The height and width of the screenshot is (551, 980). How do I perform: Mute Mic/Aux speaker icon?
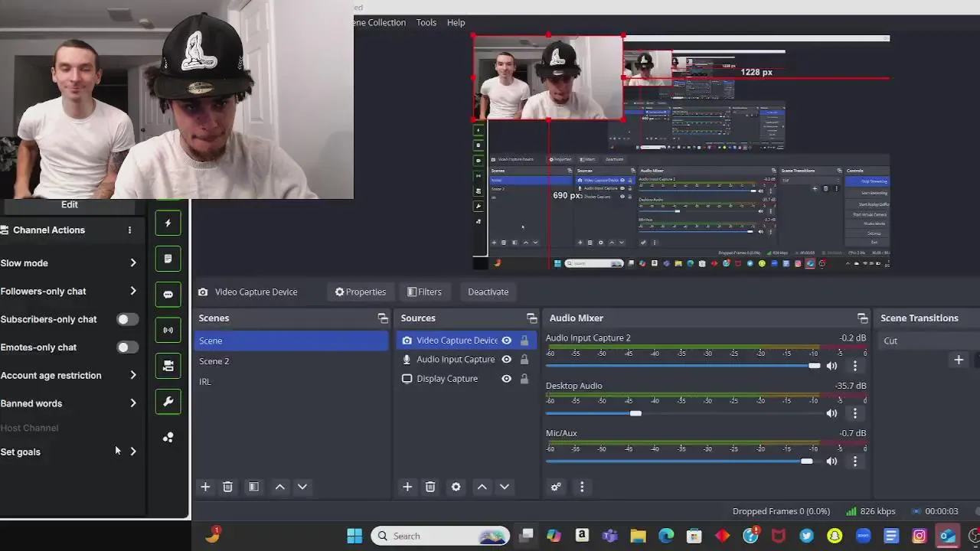[832, 461]
